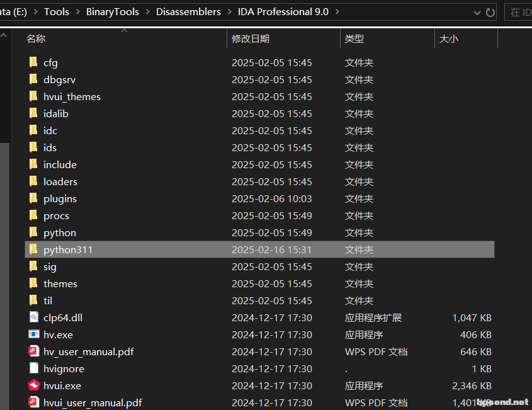Click the themes folder icon
Viewport: 532px width, 410px height.
pyautogui.click(x=33, y=283)
